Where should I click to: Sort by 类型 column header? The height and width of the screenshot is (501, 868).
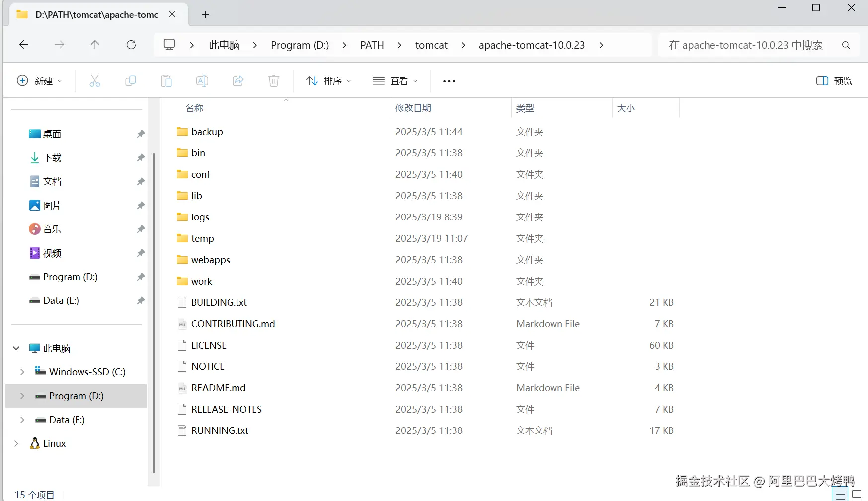coord(525,108)
